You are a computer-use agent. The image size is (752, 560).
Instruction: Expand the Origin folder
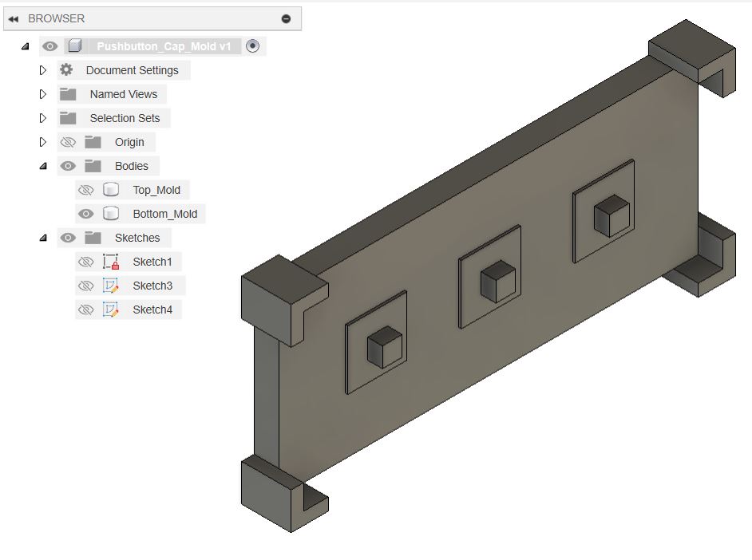click(x=43, y=142)
